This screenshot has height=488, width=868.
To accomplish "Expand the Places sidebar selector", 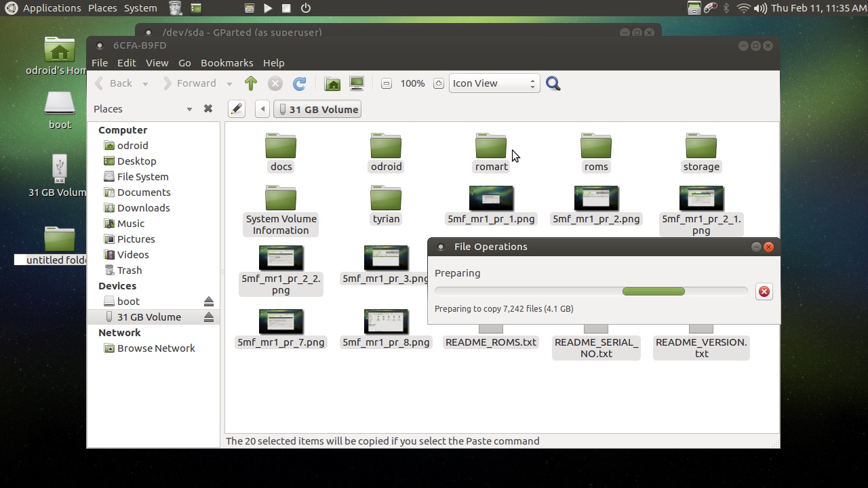I will [189, 109].
